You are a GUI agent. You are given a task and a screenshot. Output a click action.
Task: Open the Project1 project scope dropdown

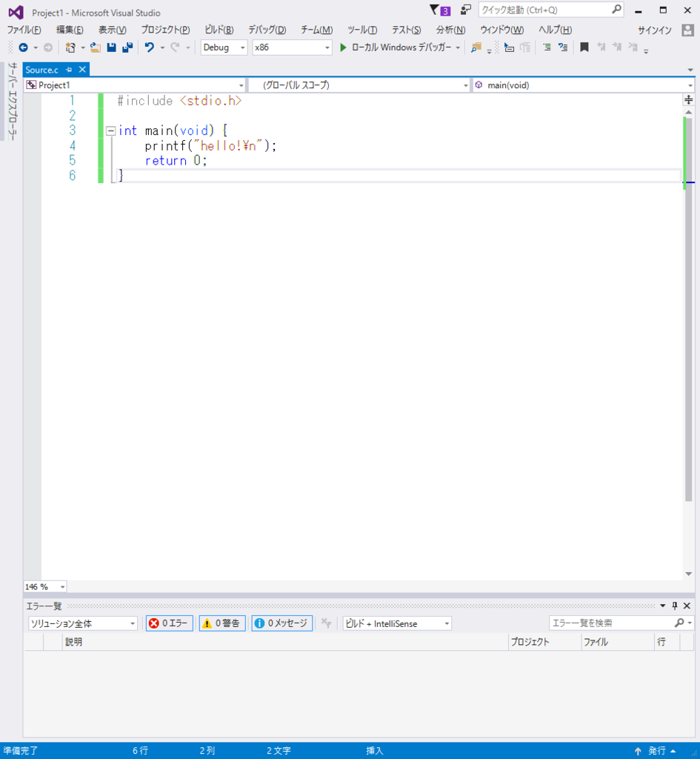[135, 85]
